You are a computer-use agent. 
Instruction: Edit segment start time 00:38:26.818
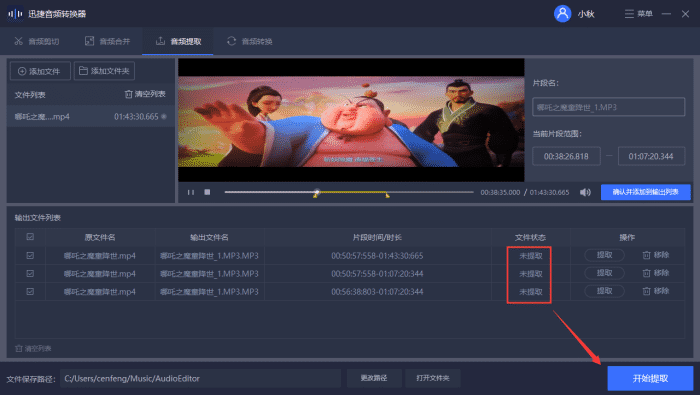[566, 156]
